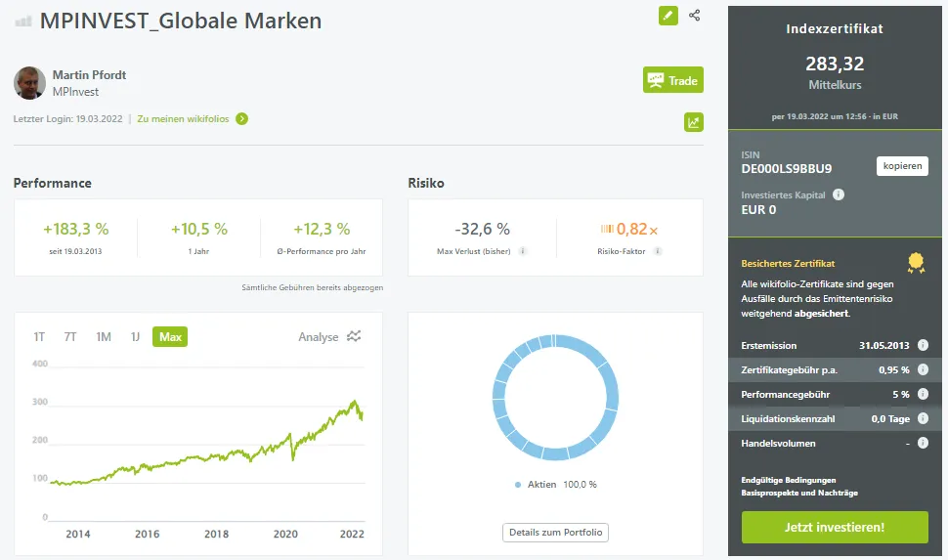Click the arrow icon next to Zu meinen wikifolios
Image resolution: width=948 pixels, height=560 pixels.
click(x=241, y=119)
